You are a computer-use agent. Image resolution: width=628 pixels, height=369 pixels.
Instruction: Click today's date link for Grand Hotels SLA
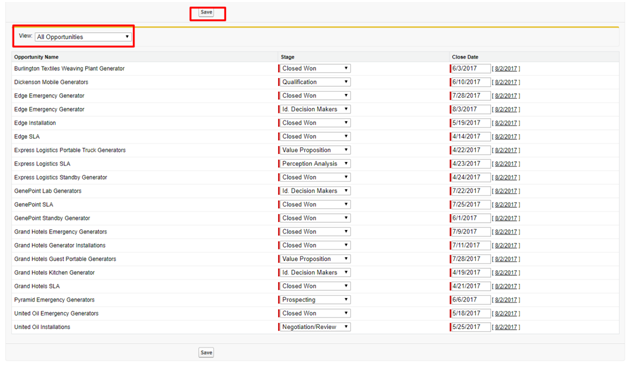pos(506,287)
